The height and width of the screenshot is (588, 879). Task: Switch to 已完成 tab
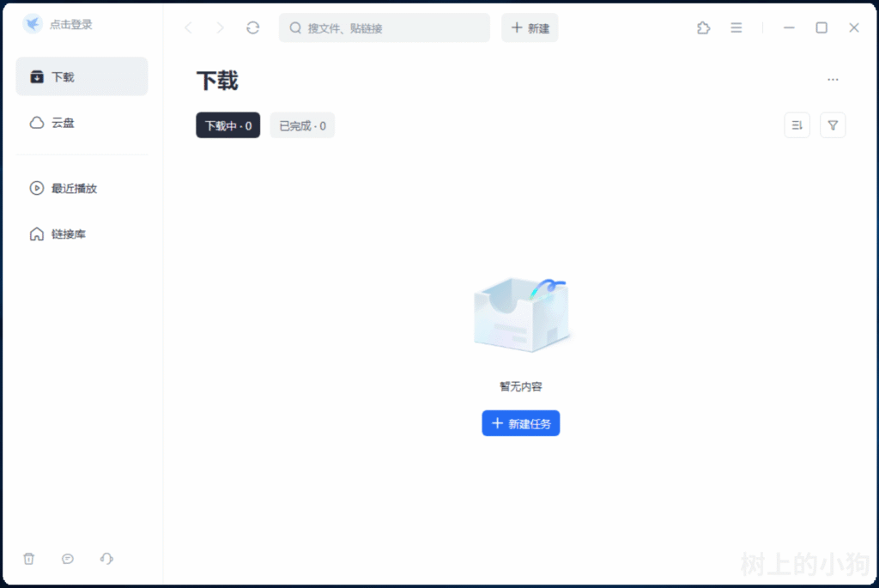pos(302,125)
